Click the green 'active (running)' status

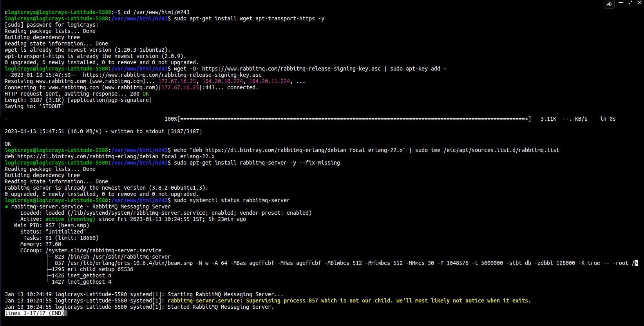pyautogui.click(x=71, y=219)
